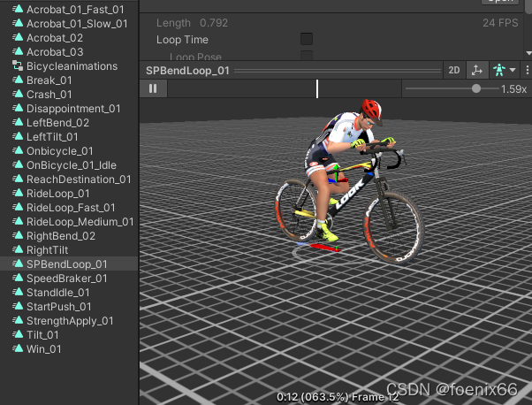The image size is (532, 405).
Task: Click the RideLoop_Medium_01 clip icon
Action: click(18, 221)
